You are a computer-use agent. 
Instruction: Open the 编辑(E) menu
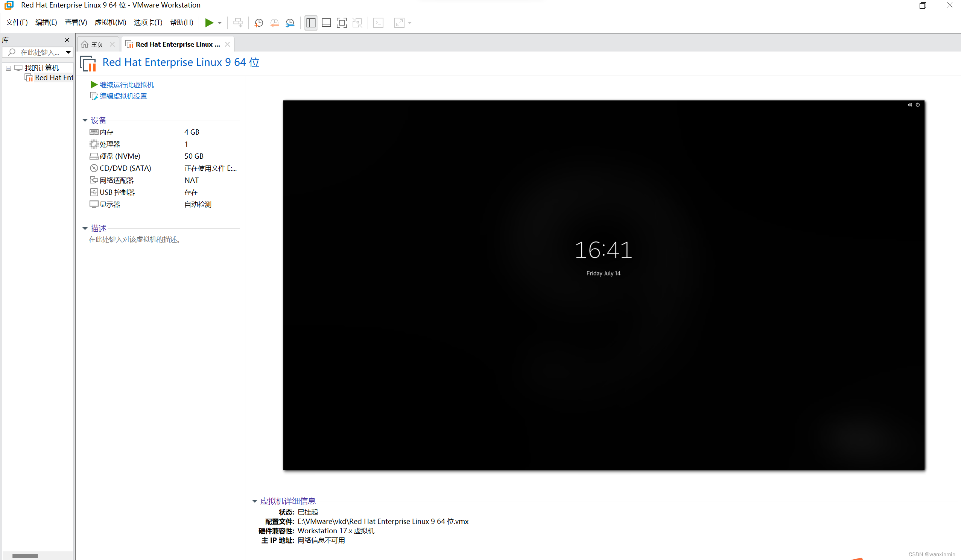click(x=46, y=23)
